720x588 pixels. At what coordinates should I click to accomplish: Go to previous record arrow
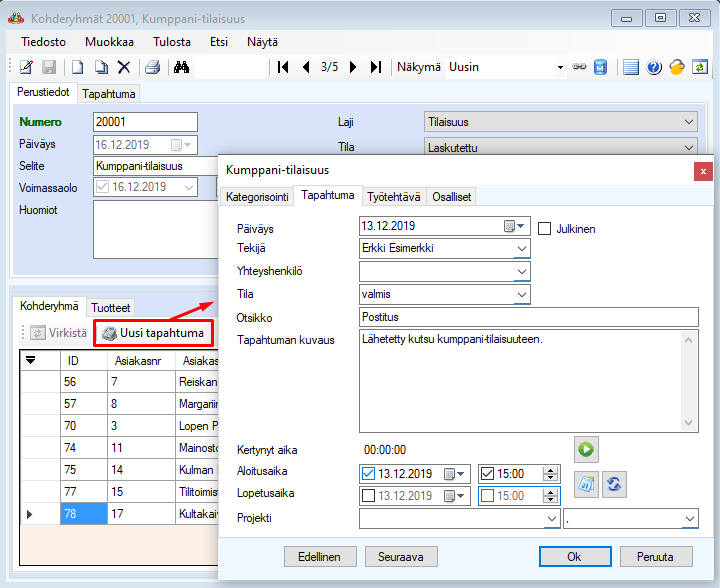pyautogui.click(x=306, y=67)
